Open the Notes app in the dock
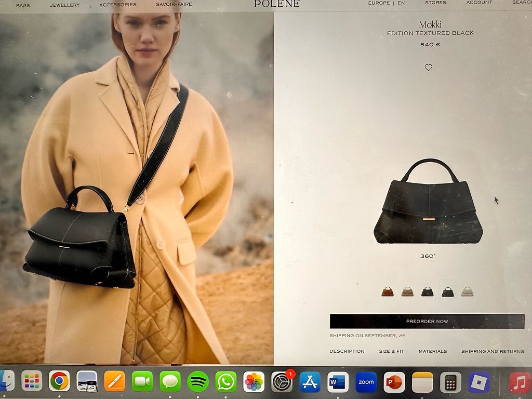The width and height of the screenshot is (532, 399). point(422,382)
